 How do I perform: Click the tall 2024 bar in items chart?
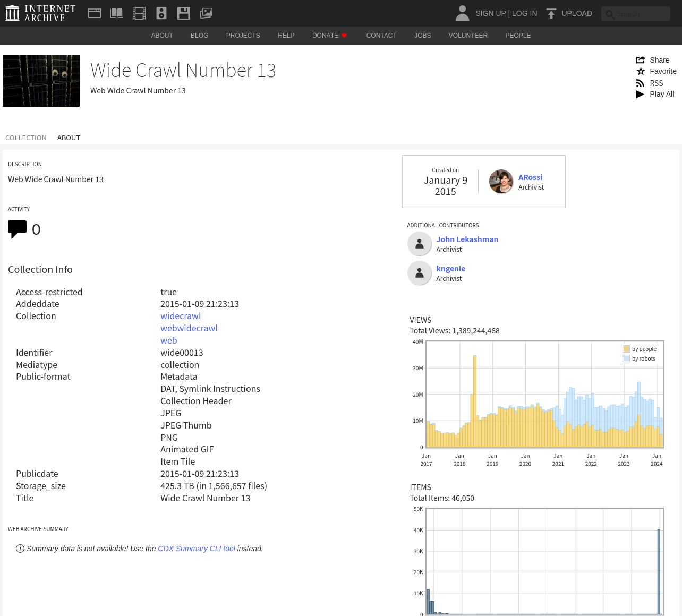tap(659, 571)
